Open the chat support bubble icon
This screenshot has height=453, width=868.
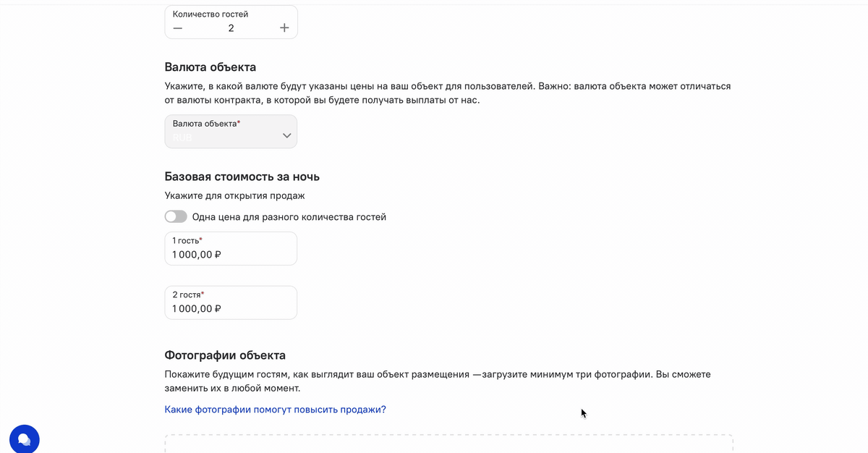click(x=25, y=439)
